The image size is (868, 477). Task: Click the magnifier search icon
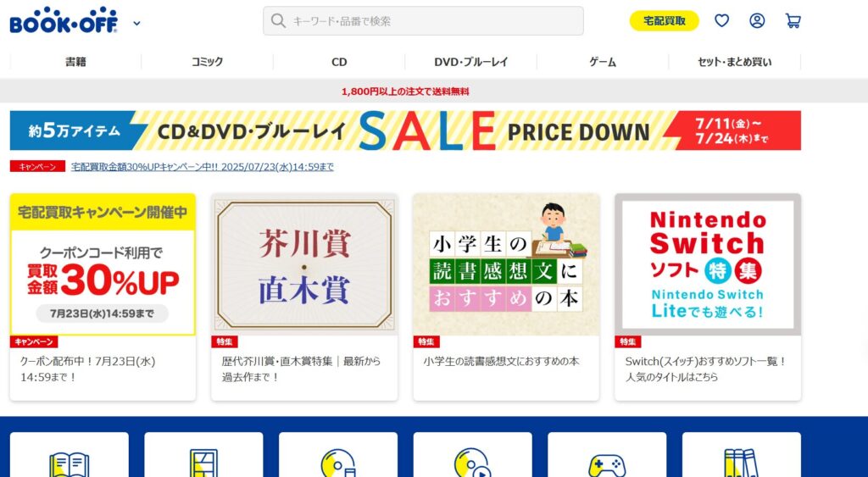tap(278, 21)
